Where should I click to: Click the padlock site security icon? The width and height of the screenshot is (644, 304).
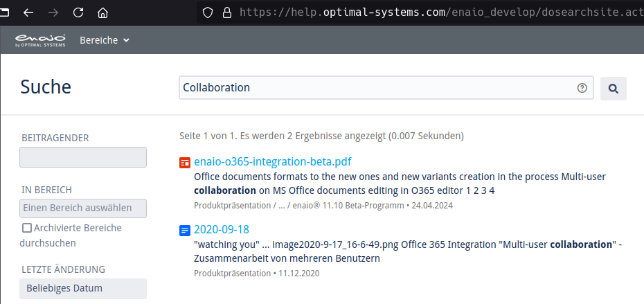click(x=226, y=12)
